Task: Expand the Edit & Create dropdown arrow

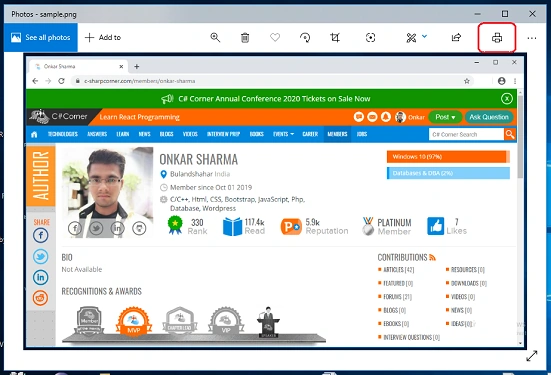Action: coord(424,36)
